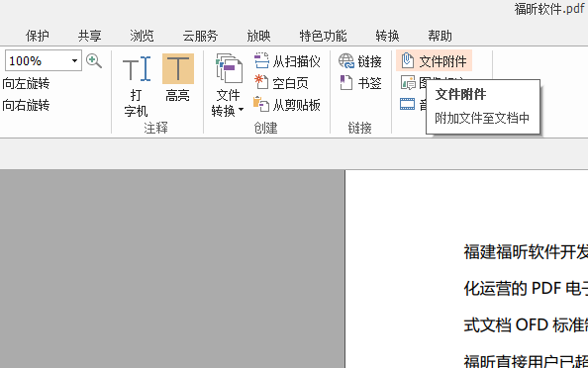The height and width of the screenshot is (368, 588).
Task: Create PDF from clipboard (从剪贴板)
Action: coord(287,105)
